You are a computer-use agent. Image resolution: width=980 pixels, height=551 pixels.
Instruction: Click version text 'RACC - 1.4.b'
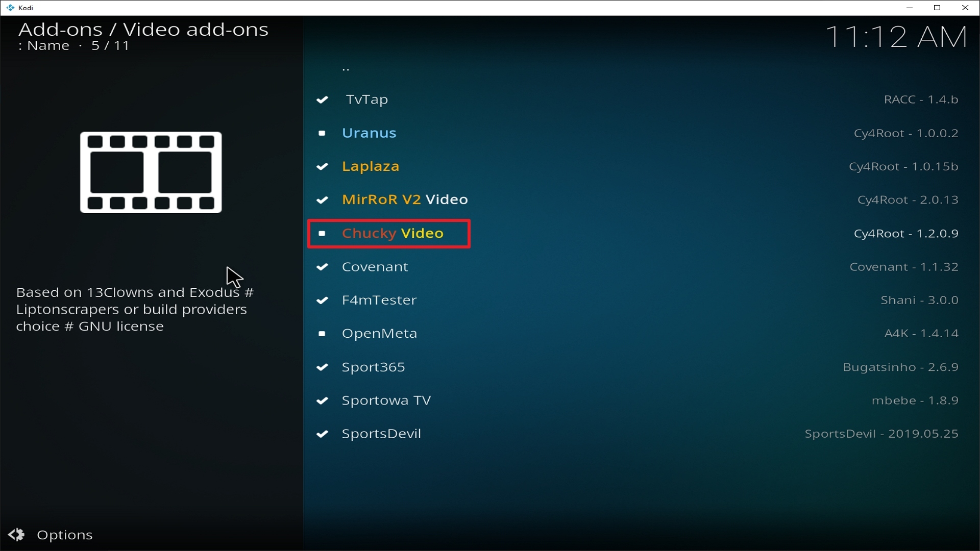click(x=921, y=99)
